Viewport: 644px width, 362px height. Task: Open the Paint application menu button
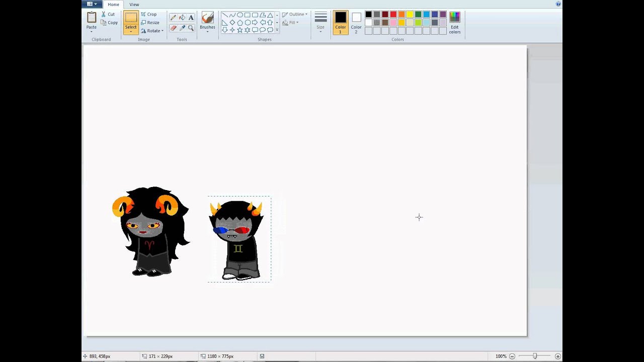click(x=92, y=4)
